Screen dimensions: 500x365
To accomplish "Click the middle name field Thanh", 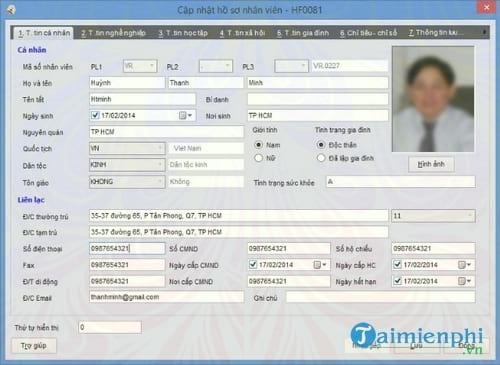I will [206, 83].
